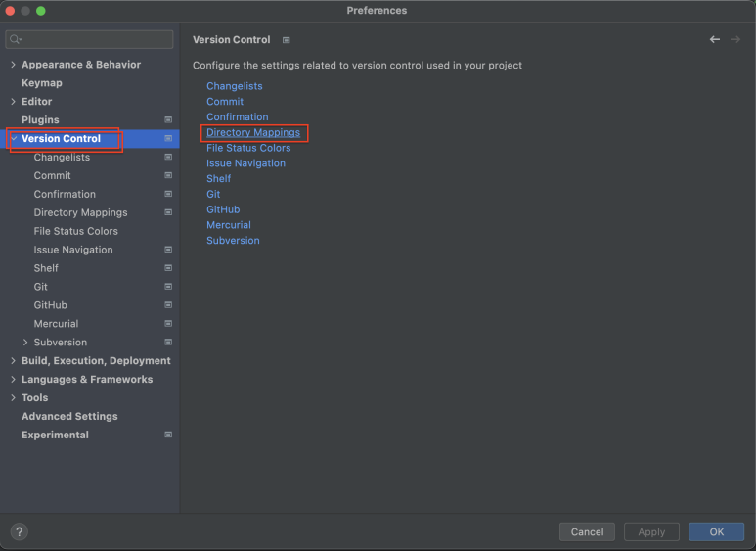Click project-level icon beside Changelists sidebar row
The height and width of the screenshot is (551, 756).
click(168, 157)
